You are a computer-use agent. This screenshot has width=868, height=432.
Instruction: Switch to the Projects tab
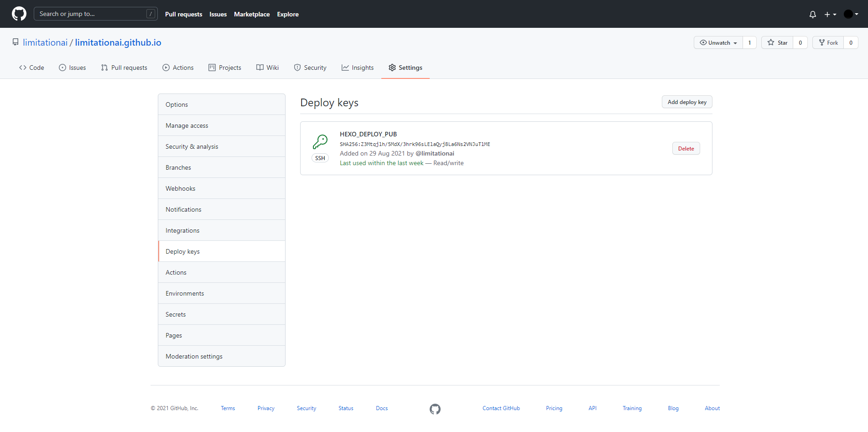coord(225,68)
